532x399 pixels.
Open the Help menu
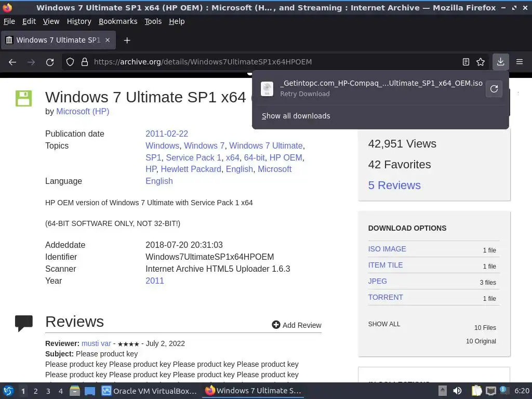pyautogui.click(x=177, y=21)
